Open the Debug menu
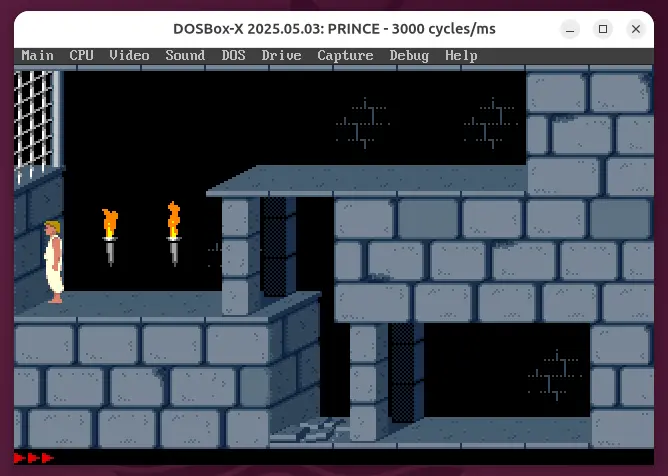 [409, 56]
